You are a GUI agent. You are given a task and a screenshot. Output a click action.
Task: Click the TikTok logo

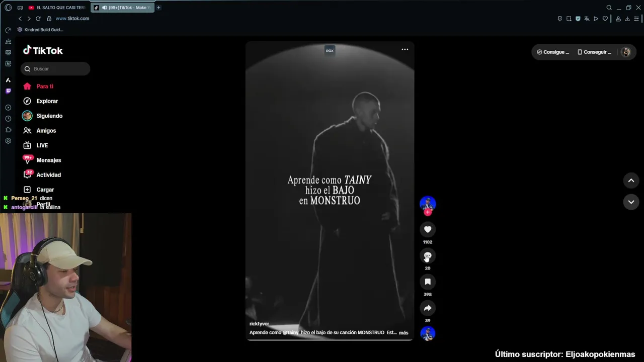coord(43,50)
